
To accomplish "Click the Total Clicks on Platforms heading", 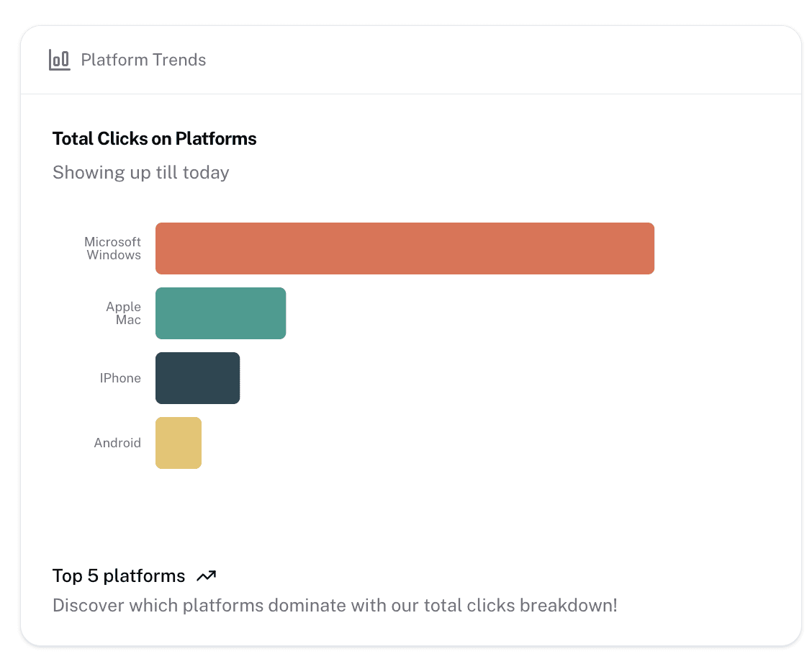I will point(154,138).
